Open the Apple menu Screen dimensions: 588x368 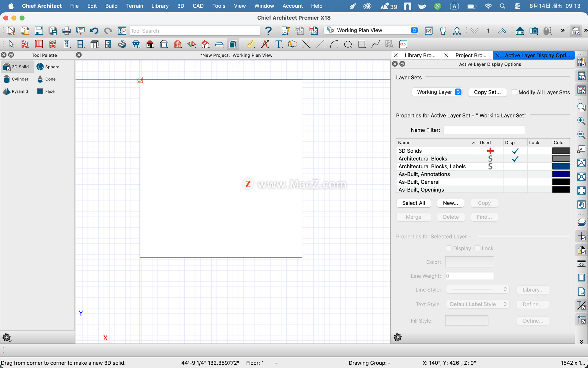pos(11,6)
